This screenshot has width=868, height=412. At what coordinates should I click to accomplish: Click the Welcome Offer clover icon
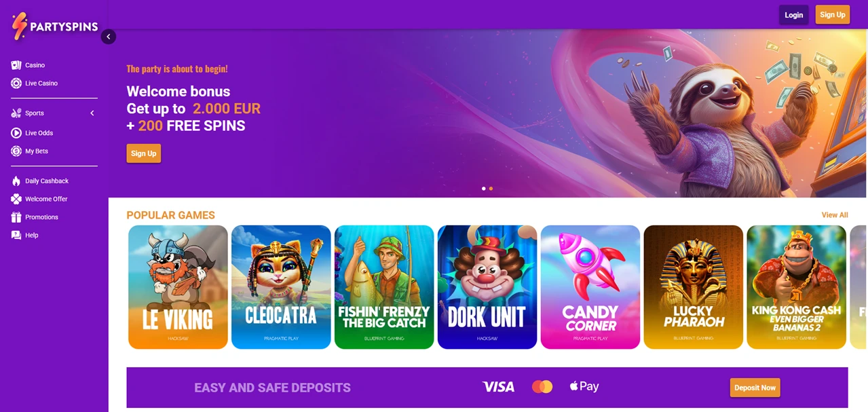click(x=16, y=199)
